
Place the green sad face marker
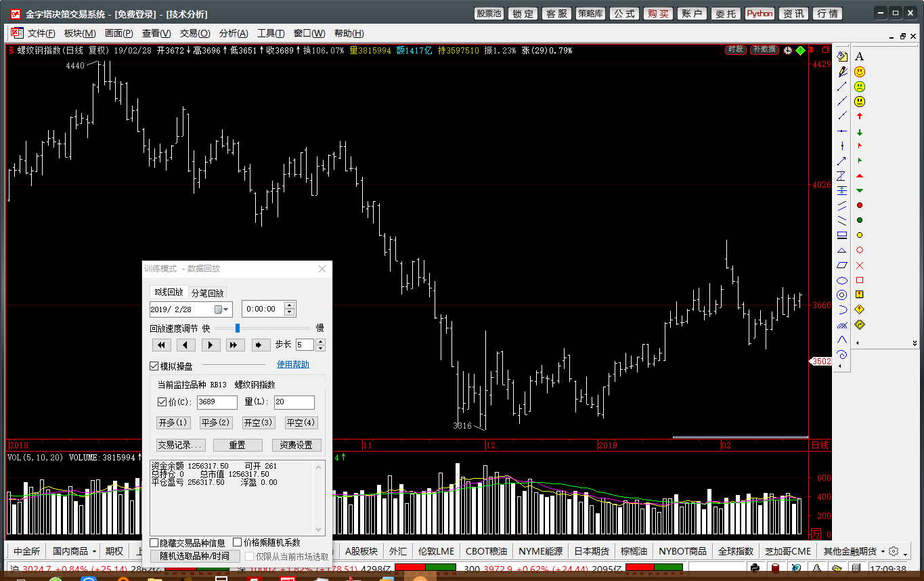point(859,87)
